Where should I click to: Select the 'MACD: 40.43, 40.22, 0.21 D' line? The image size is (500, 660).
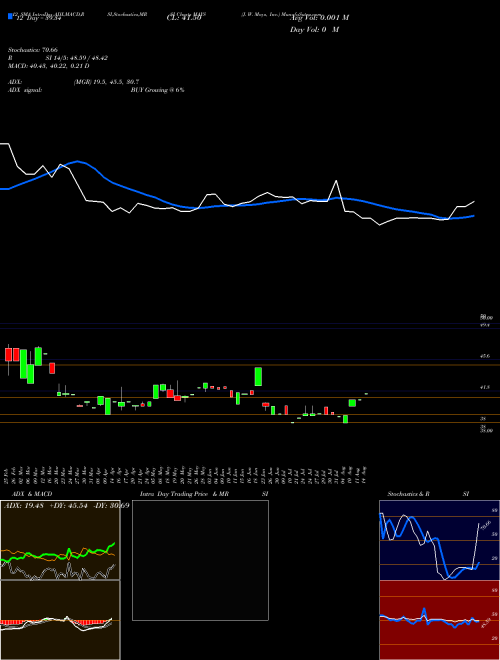coord(49,66)
